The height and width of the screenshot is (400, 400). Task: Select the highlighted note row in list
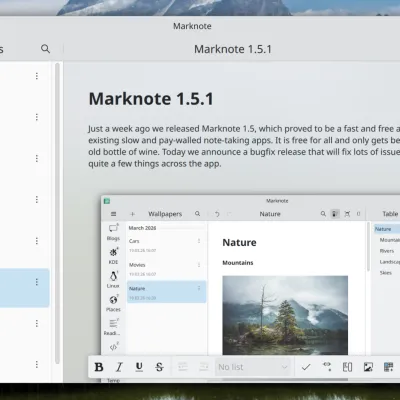click(25, 288)
